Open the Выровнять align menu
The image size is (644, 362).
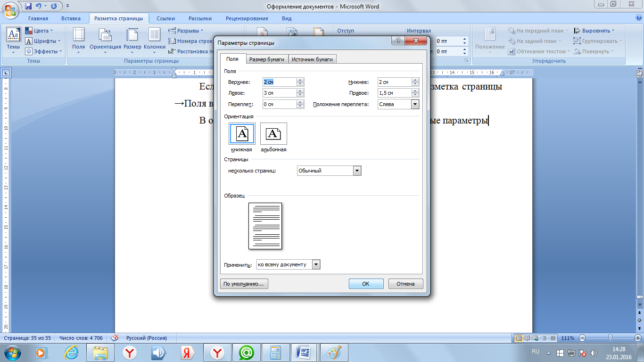pyautogui.click(x=595, y=31)
